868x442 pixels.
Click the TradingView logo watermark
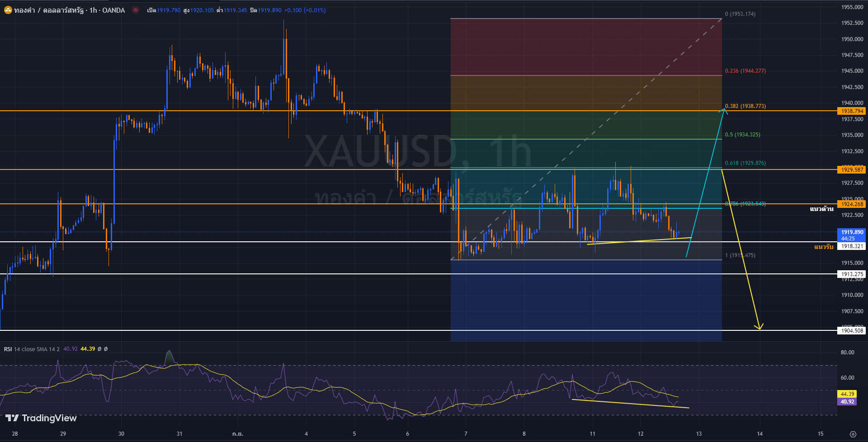(x=41, y=418)
